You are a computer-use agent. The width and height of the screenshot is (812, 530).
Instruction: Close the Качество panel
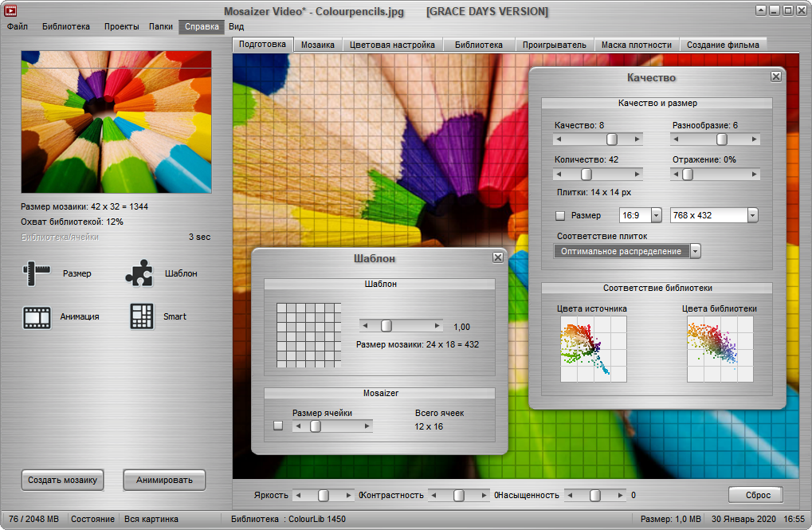pos(776,77)
